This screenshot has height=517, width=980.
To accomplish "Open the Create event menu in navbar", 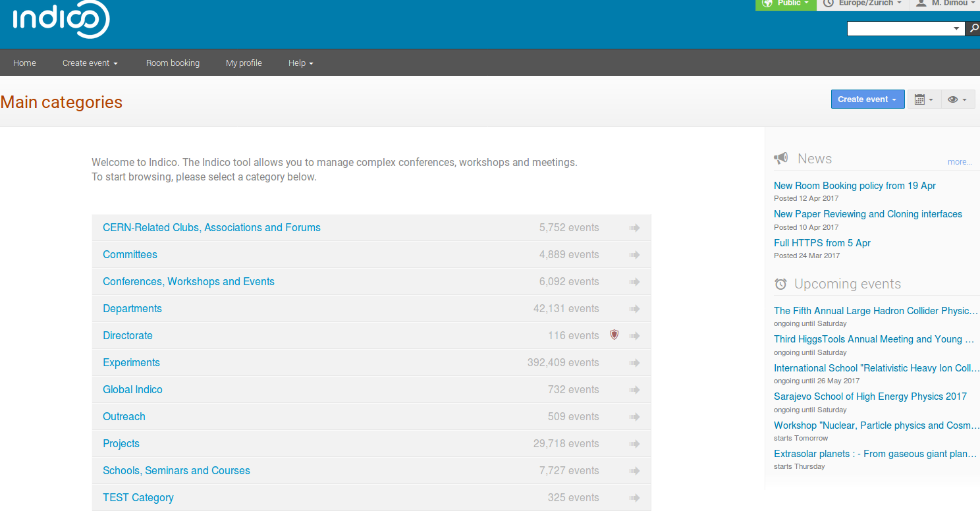I will 90,63.
